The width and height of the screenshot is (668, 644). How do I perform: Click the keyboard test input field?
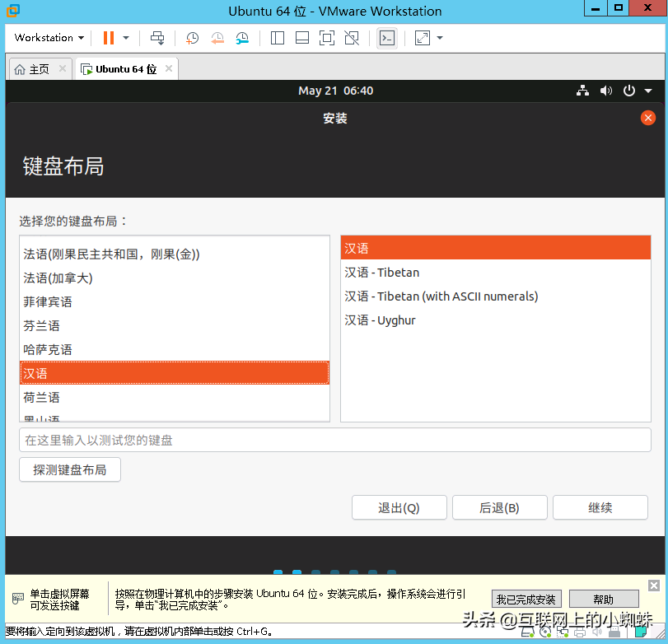click(334, 440)
